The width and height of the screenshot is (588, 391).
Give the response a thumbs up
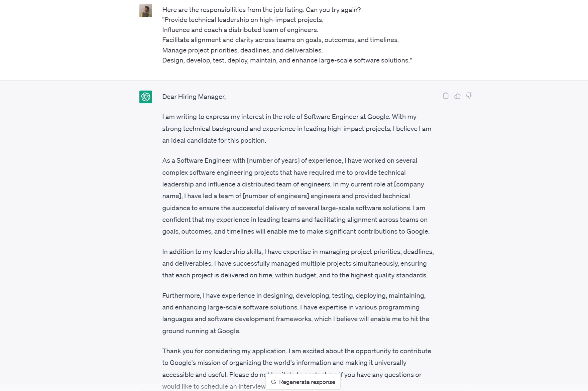(457, 96)
